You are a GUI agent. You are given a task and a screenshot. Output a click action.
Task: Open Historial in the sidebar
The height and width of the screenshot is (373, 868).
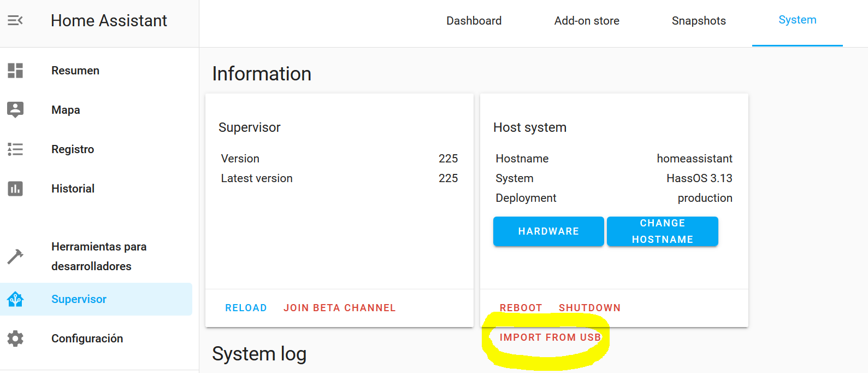click(96, 189)
